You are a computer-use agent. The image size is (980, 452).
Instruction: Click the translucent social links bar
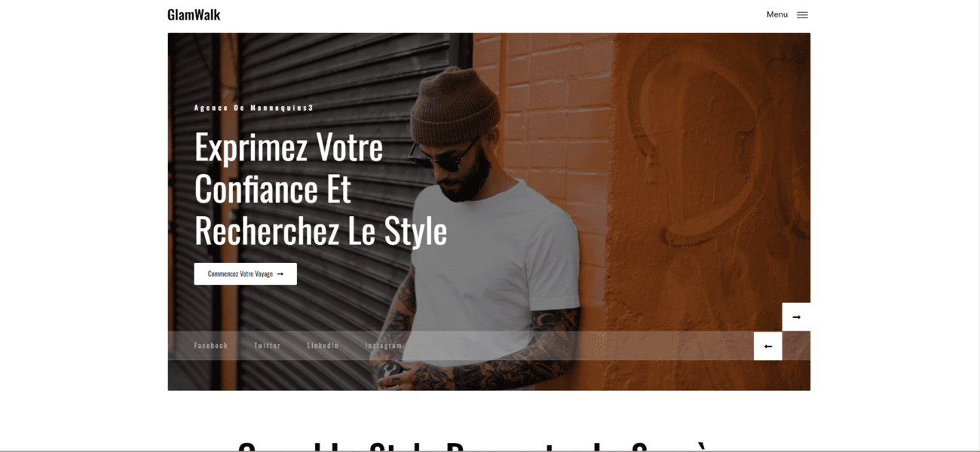(x=461, y=346)
